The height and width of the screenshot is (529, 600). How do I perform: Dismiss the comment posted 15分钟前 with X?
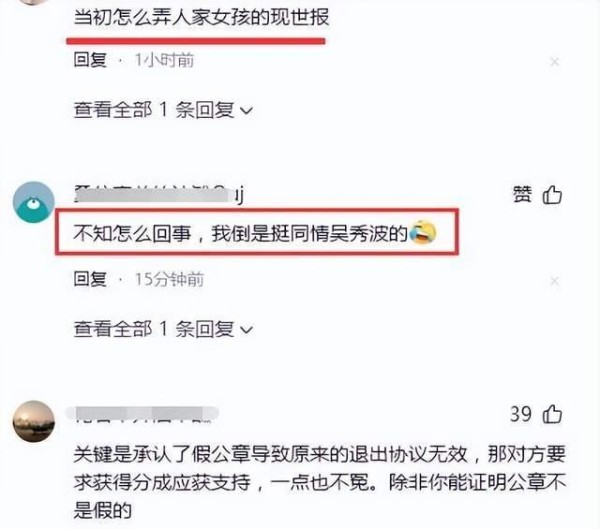(x=554, y=281)
